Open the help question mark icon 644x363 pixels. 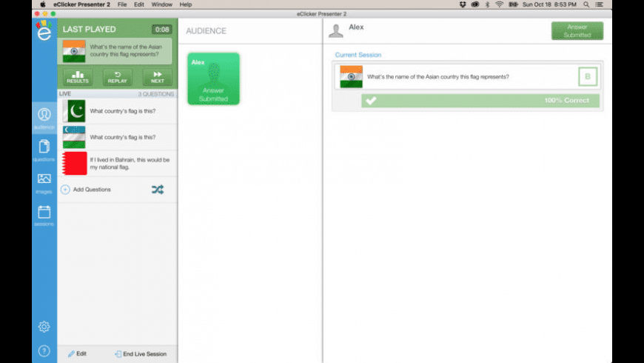pos(44,350)
